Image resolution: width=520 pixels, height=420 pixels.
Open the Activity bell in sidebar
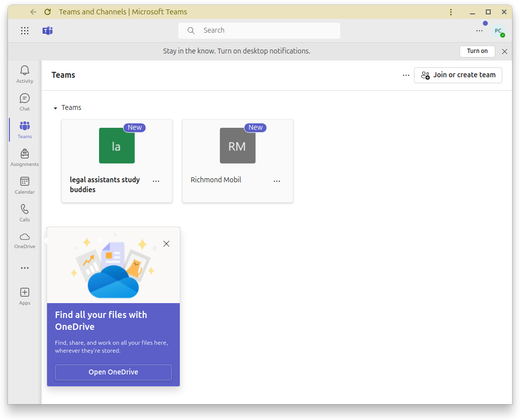[25, 74]
